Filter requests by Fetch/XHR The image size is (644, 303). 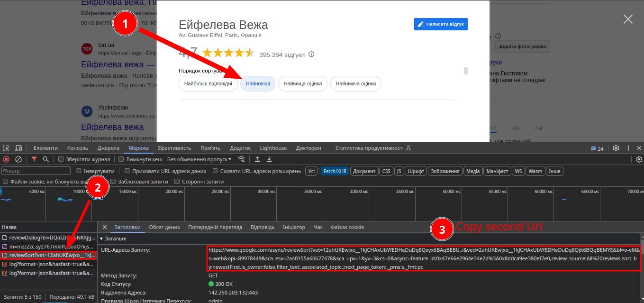[335, 171]
